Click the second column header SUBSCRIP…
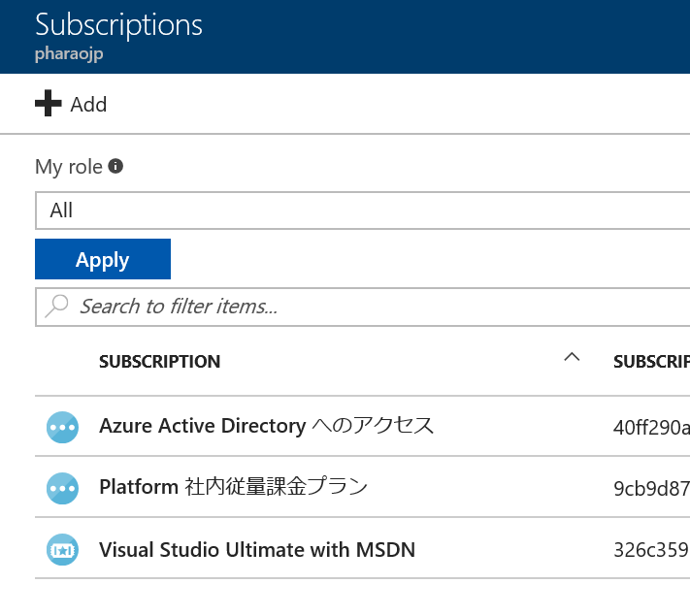Image resolution: width=690 pixels, height=616 pixels. click(651, 362)
